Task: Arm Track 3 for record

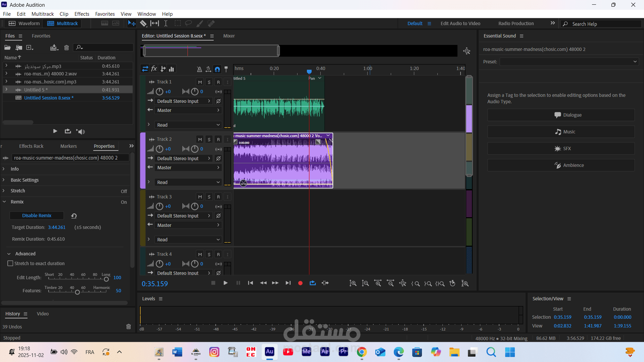Action: tap(218, 197)
